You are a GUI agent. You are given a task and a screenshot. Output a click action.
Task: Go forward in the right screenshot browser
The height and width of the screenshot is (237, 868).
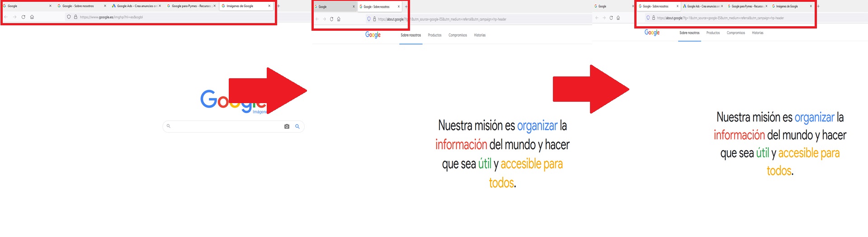pyautogui.click(x=604, y=18)
